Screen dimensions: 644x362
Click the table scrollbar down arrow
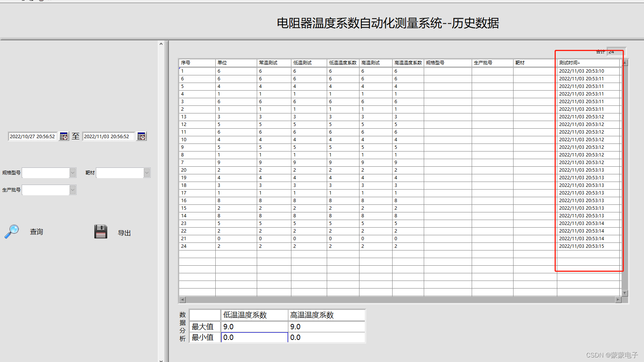point(625,293)
